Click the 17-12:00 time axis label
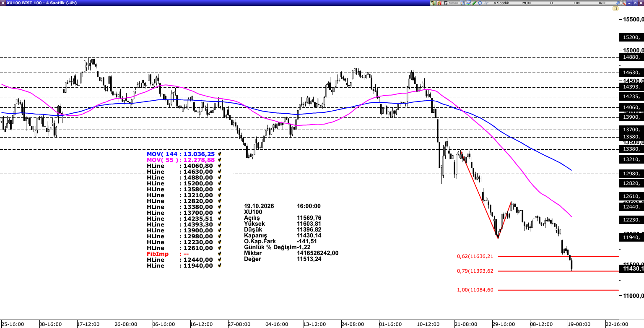644x328 pixels. click(x=88, y=324)
